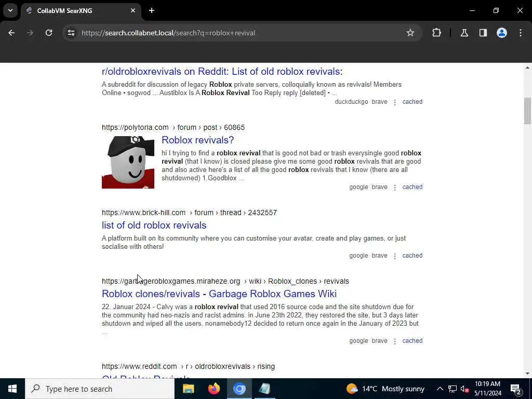
Task: Click the taskbar 'Type here to search' box
Action: (100, 389)
